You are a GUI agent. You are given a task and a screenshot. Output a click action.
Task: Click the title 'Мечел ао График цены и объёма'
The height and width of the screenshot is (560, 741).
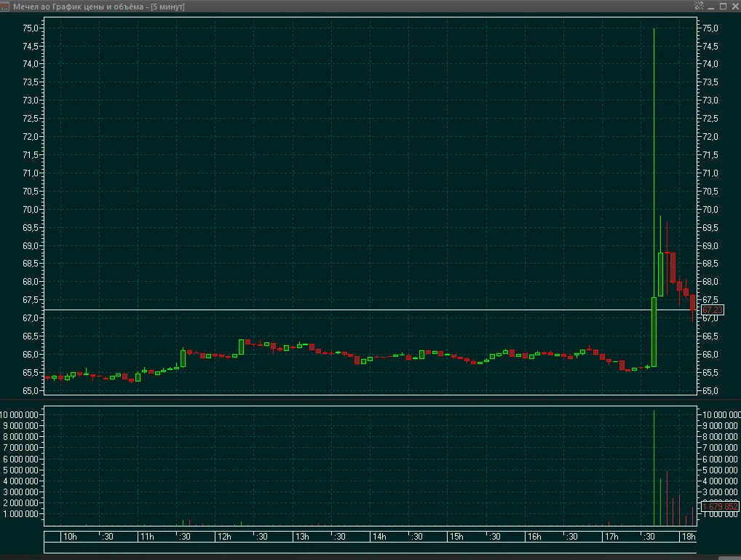(x=79, y=7)
